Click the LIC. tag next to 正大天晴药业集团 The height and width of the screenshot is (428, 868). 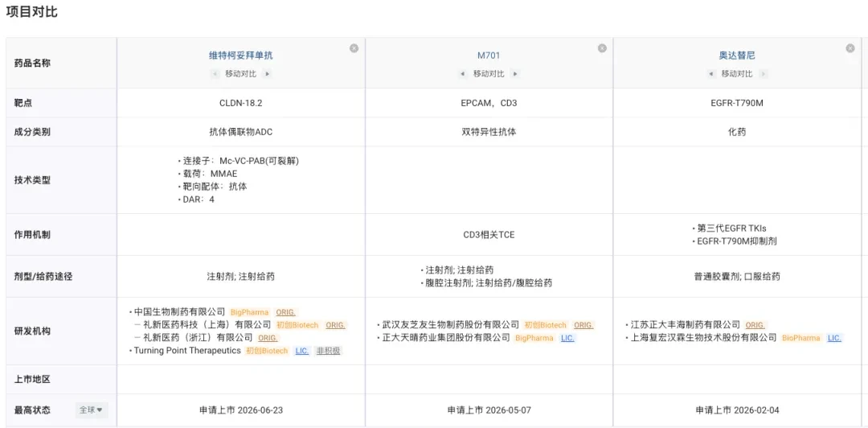coord(567,338)
